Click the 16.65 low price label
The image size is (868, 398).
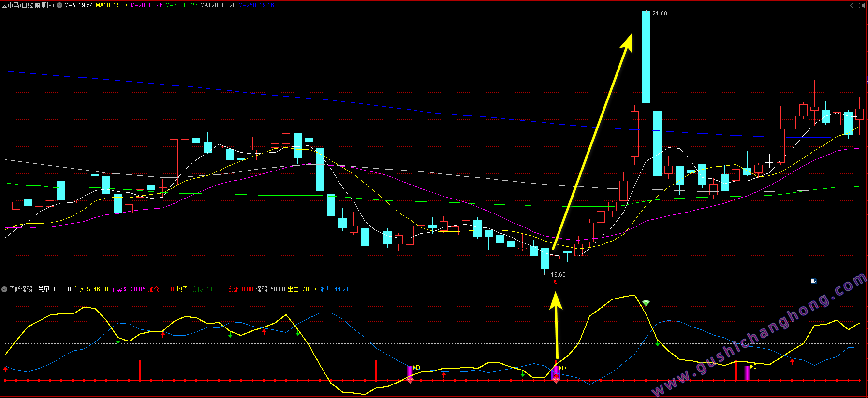pyautogui.click(x=558, y=275)
